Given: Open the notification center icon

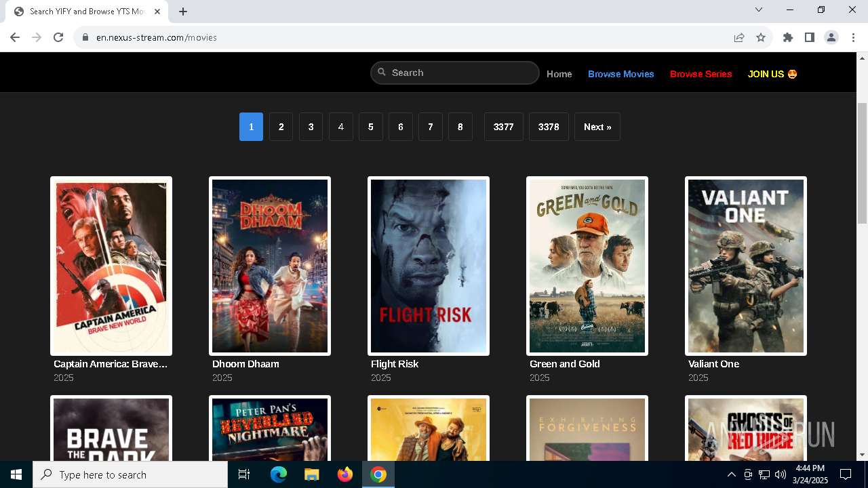Looking at the screenshot, I should click(x=846, y=474).
